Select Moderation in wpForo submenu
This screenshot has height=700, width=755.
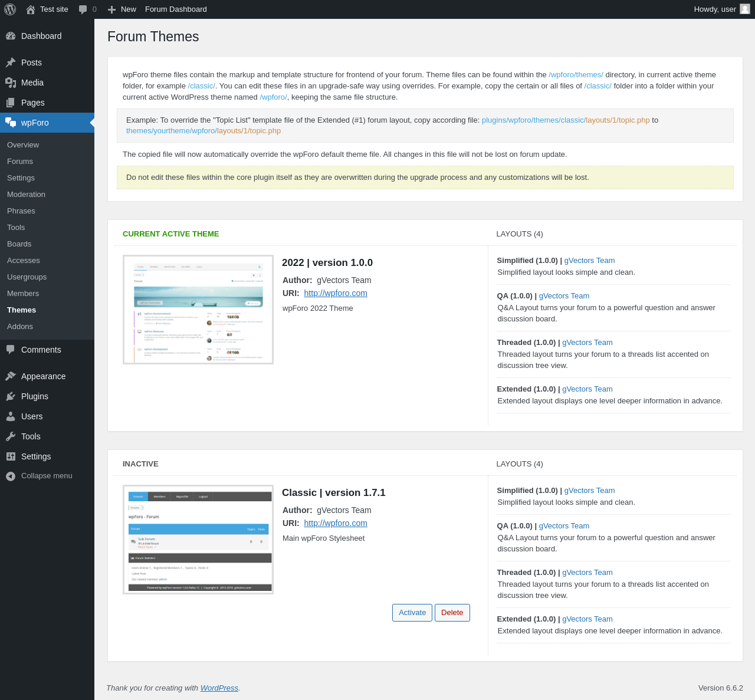tap(26, 195)
